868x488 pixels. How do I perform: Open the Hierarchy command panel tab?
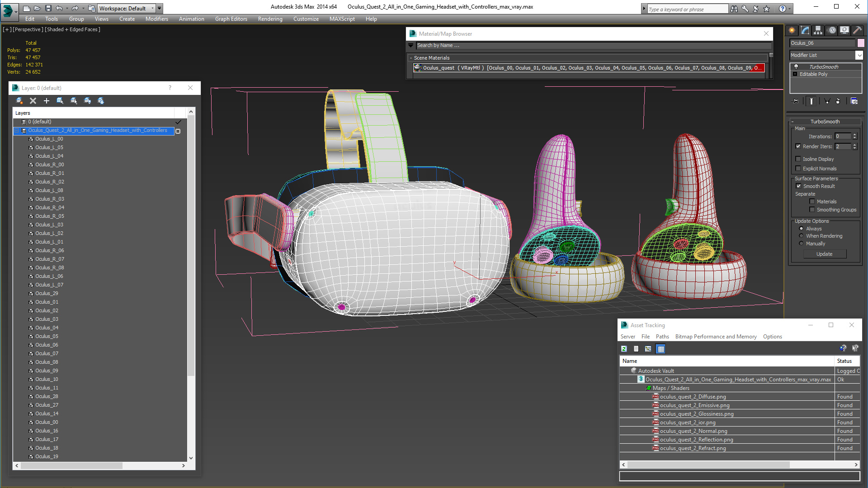click(x=818, y=30)
